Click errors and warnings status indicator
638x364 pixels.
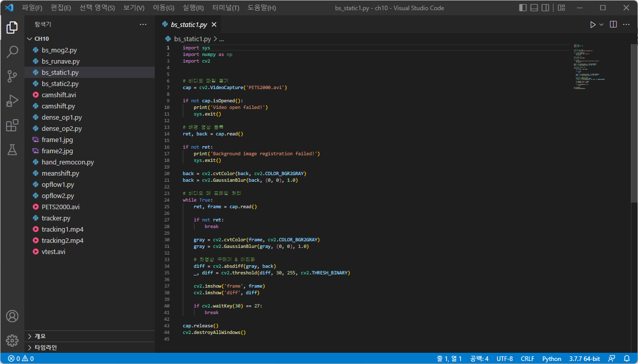pyautogui.click(x=21, y=358)
